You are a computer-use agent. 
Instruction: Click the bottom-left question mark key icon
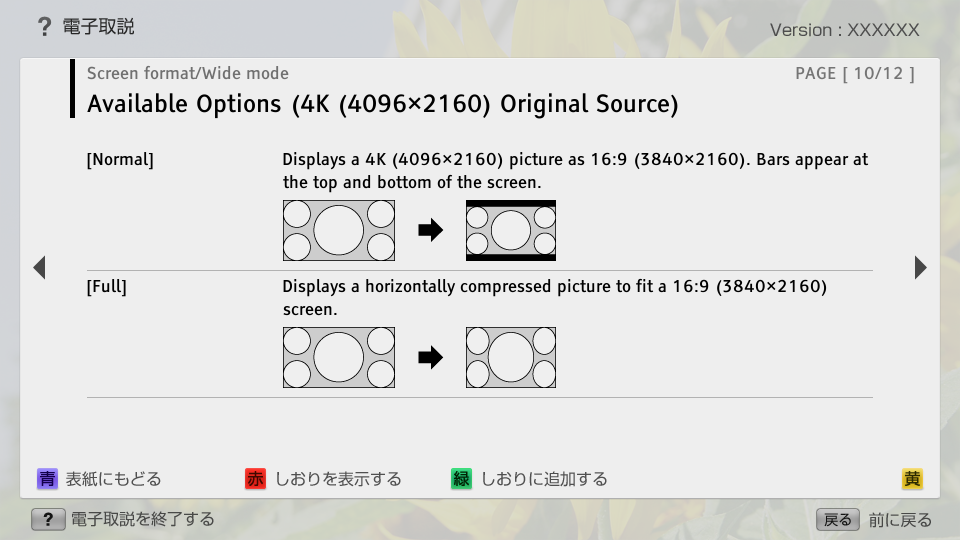(x=48, y=519)
